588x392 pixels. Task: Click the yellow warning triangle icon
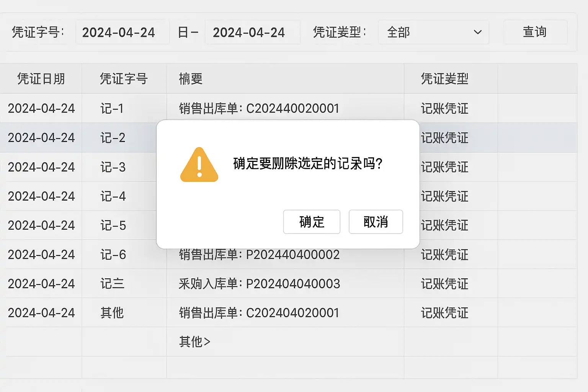199,165
